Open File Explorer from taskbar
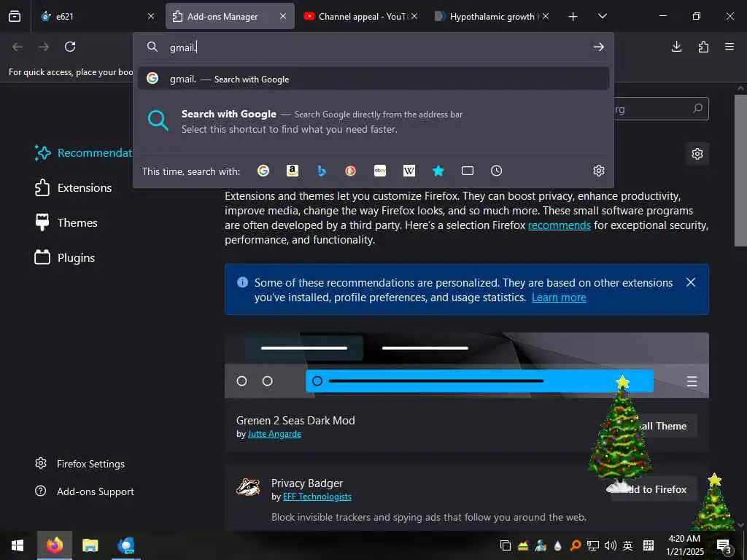The image size is (747, 560). (90, 545)
